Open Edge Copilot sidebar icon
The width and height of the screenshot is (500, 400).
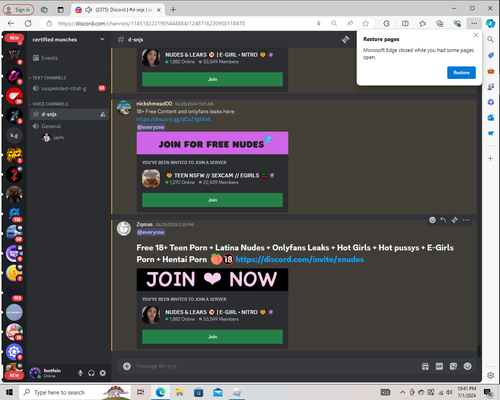tap(490, 23)
